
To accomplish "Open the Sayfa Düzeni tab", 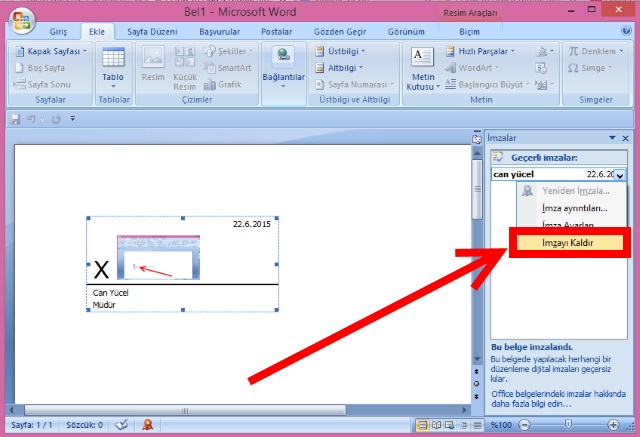I will [x=152, y=32].
